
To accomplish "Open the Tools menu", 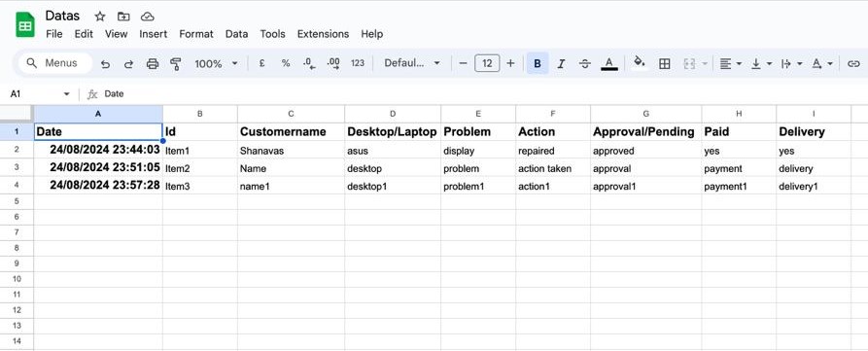I will point(272,34).
